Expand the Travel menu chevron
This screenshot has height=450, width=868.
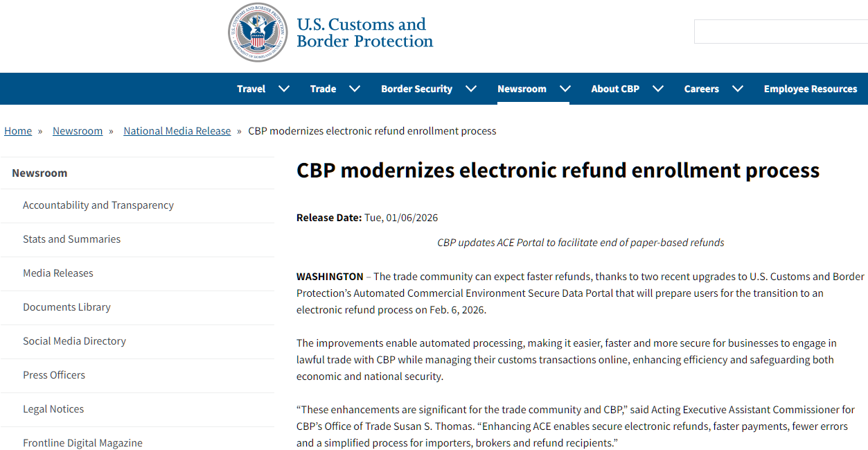(284, 89)
